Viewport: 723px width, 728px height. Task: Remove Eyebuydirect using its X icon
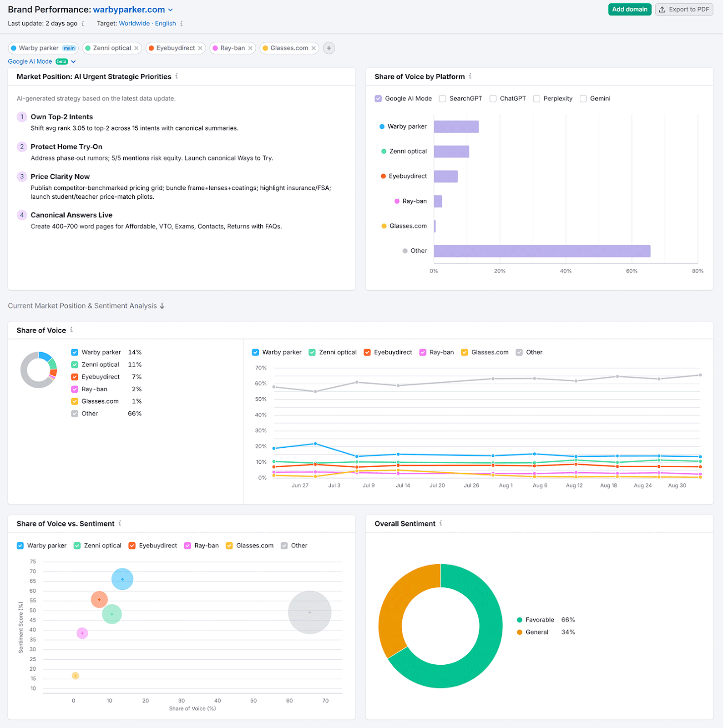point(200,48)
